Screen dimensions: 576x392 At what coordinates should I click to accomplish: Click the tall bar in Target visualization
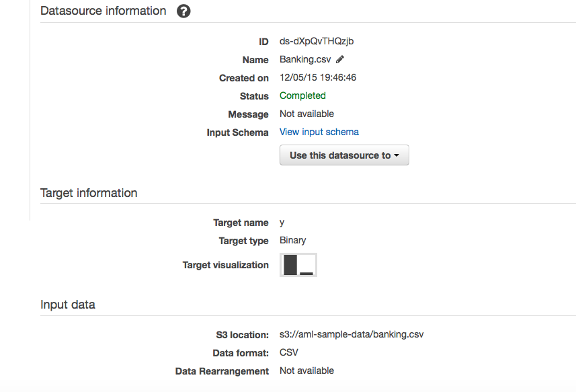(290, 265)
